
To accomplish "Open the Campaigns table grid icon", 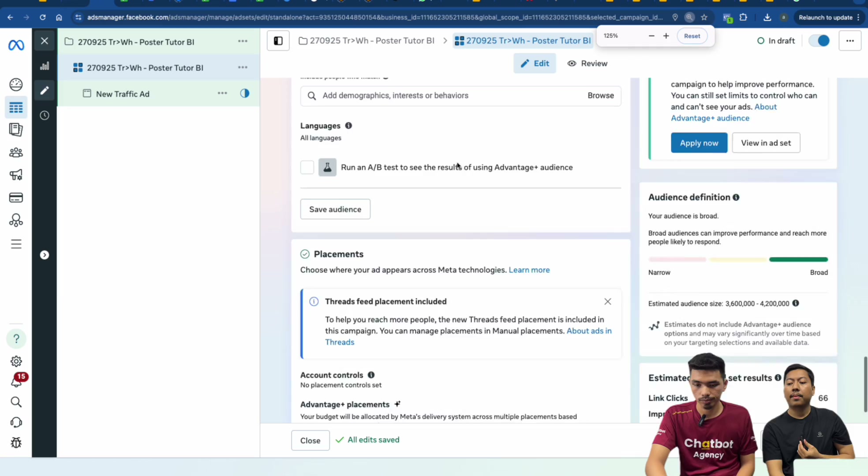I will tap(16, 108).
